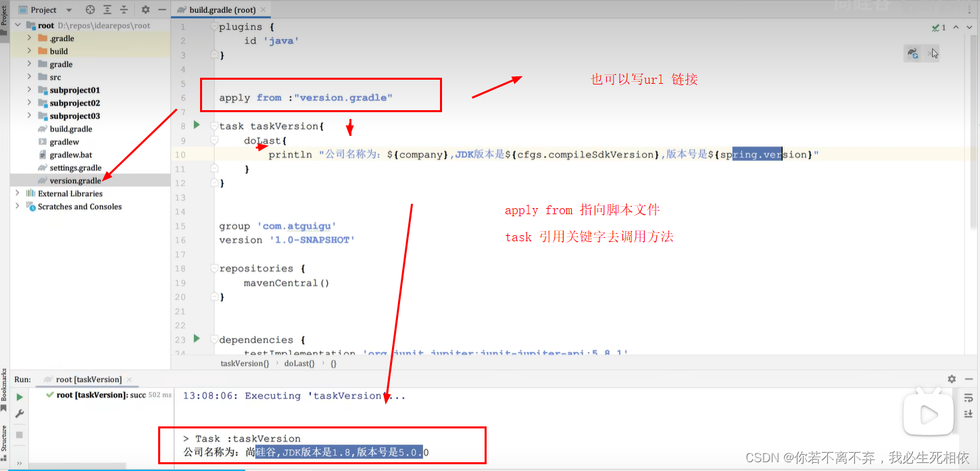Fold the plugins block at line 1
This screenshot has width=980, height=471.
tap(214, 27)
